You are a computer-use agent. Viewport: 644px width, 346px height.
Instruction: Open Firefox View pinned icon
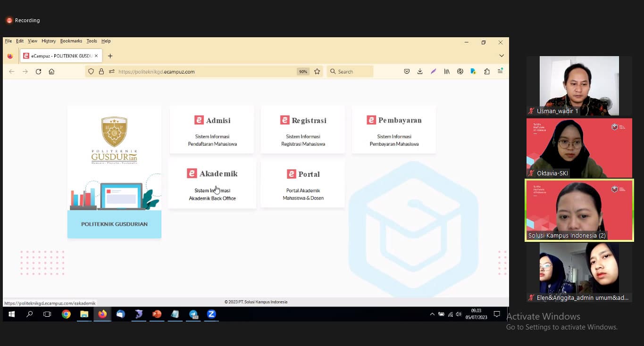click(10, 56)
